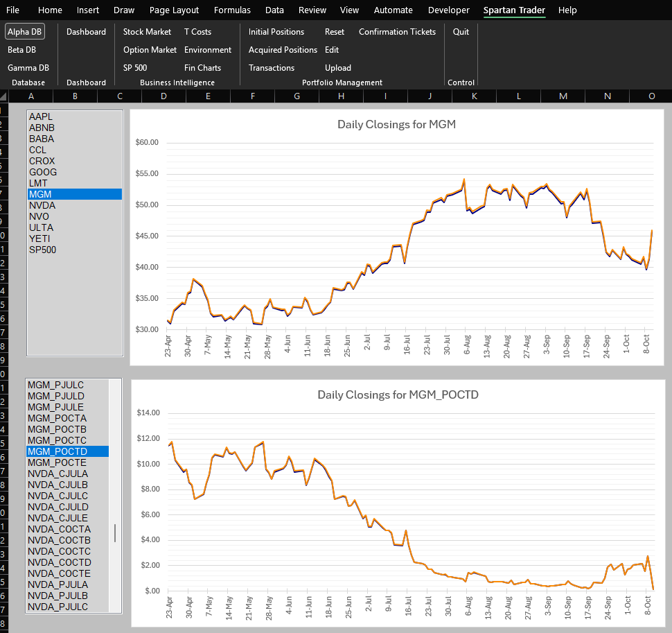
Task: Open the Dashboard view
Action: pos(85,31)
